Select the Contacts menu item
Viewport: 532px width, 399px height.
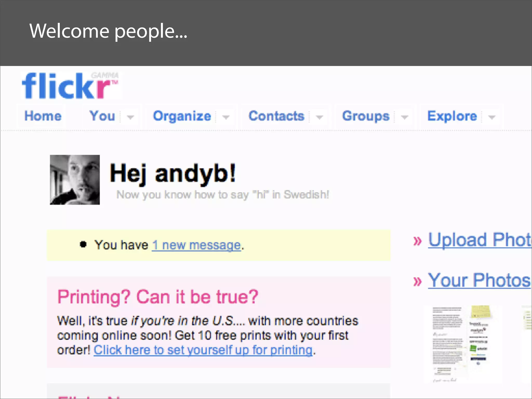click(x=276, y=116)
